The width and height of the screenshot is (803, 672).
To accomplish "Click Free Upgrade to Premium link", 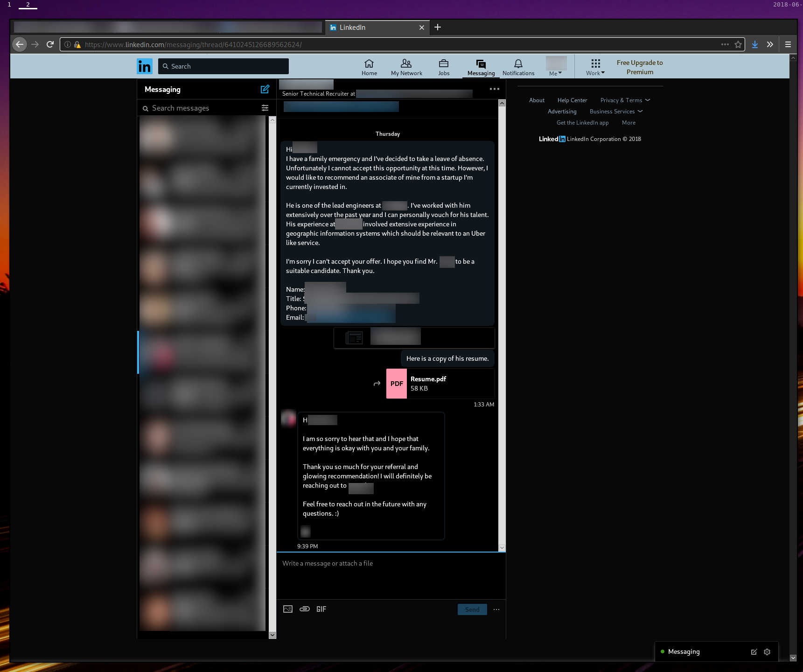I will coord(640,67).
